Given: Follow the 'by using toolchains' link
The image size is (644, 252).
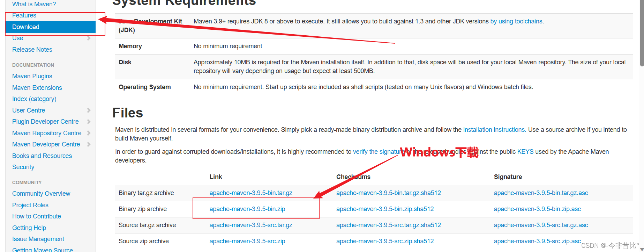Looking at the screenshot, I should [x=516, y=21].
